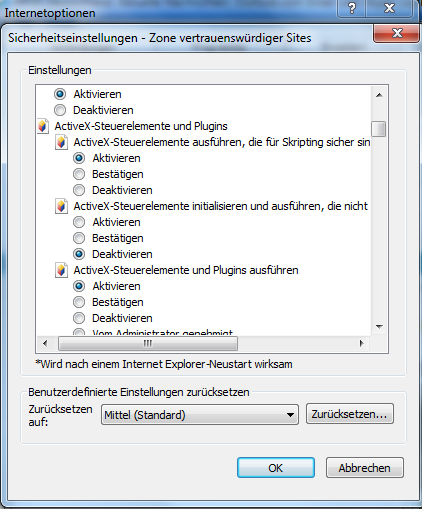The width and height of the screenshot is (422, 509).
Task: Click the icon beside ActiveX-Steuerelemente und Plugins ausführen
Action: click(61, 270)
